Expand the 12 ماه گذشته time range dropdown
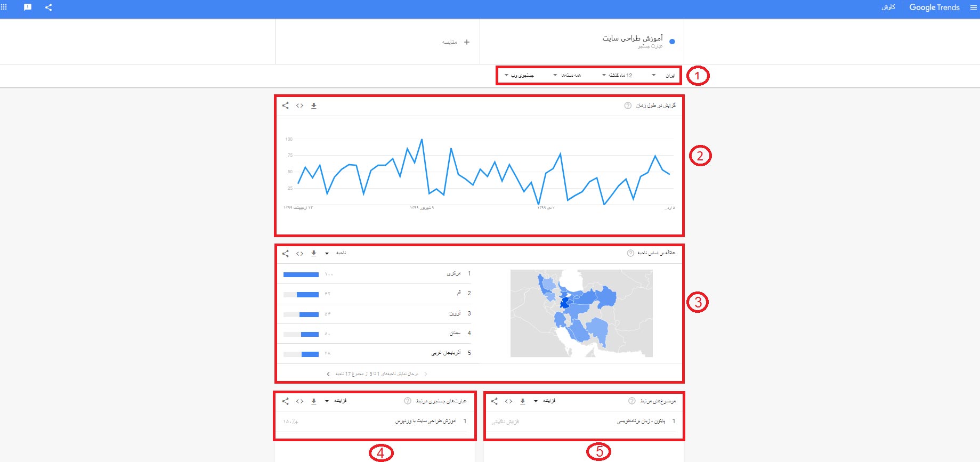980x462 pixels. point(617,76)
